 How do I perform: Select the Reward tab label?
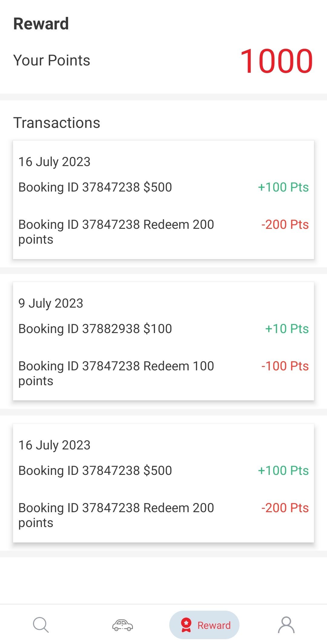click(x=214, y=625)
